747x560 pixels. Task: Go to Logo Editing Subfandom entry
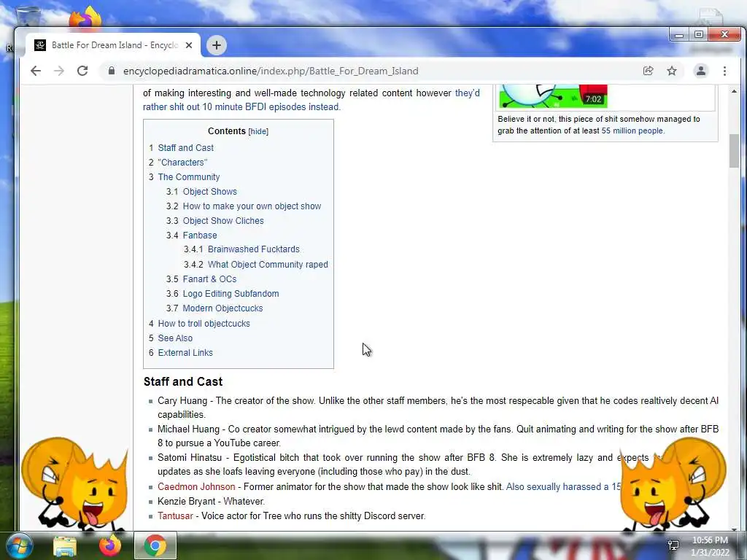point(231,294)
